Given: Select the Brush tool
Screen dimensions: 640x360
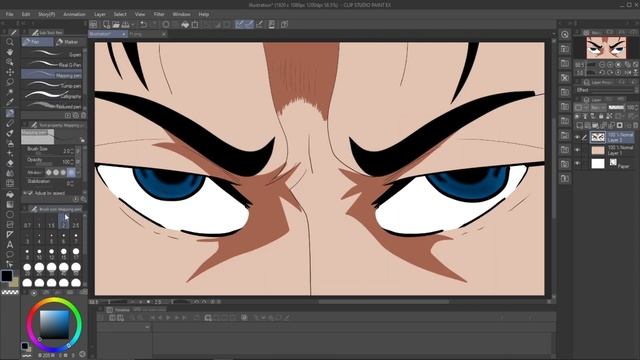Looking at the screenshot, I should pyautogui.click(x=10, y=133).
